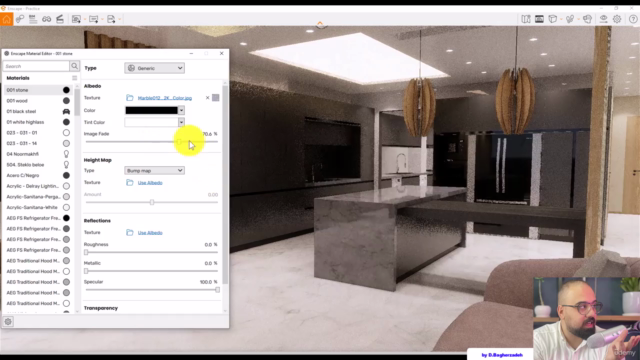Screen dimensions: 640x360
Task: Click Use Albedo link under Height Map
Action: coord(150,182)
